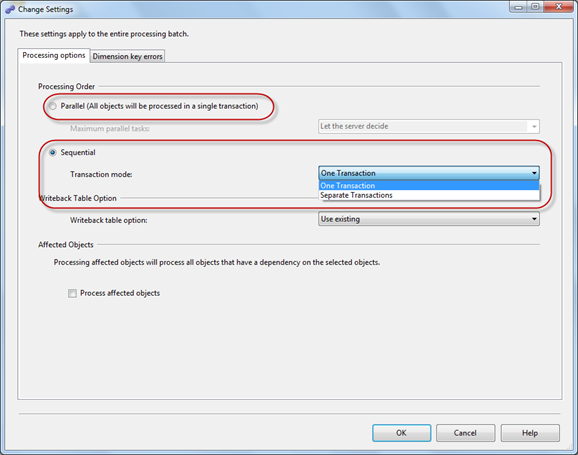Screen dimensions: 578x455
Task: Click the window resize grip corner
Action: [571, 447]
